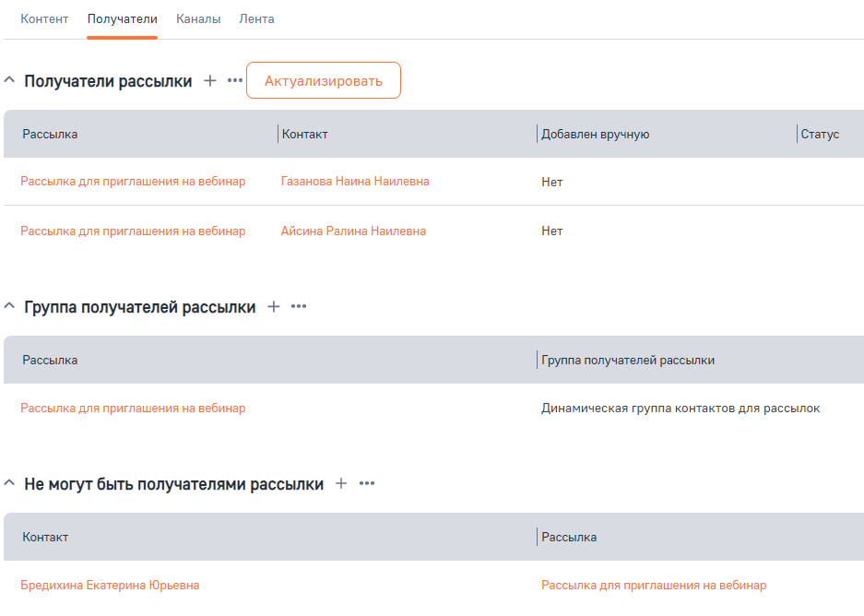Open more options for Получатели рассылки section
The width and height of the screenshot is (864, 616).
tap(235, 80)
